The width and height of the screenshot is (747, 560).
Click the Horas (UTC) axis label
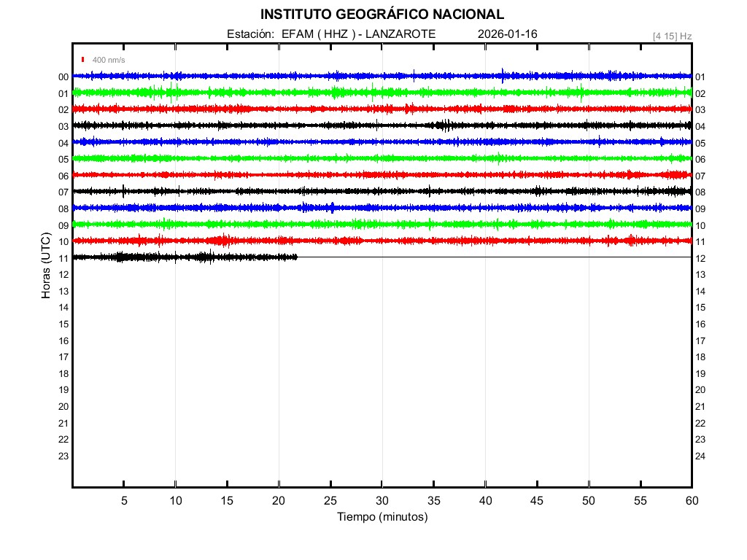[46, 266]
